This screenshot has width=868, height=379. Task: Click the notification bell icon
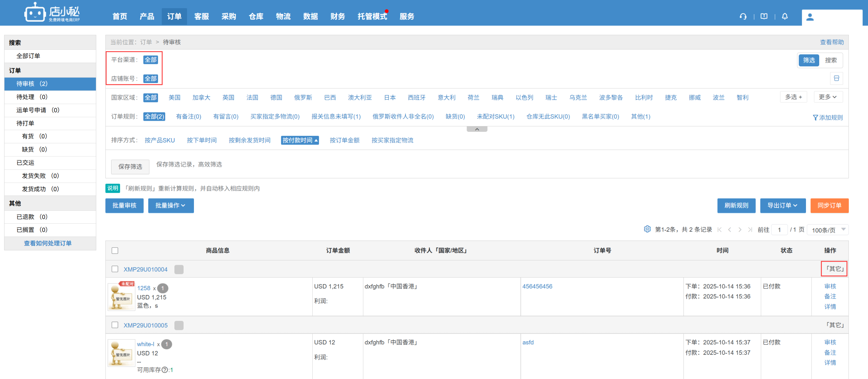[785, 16]
